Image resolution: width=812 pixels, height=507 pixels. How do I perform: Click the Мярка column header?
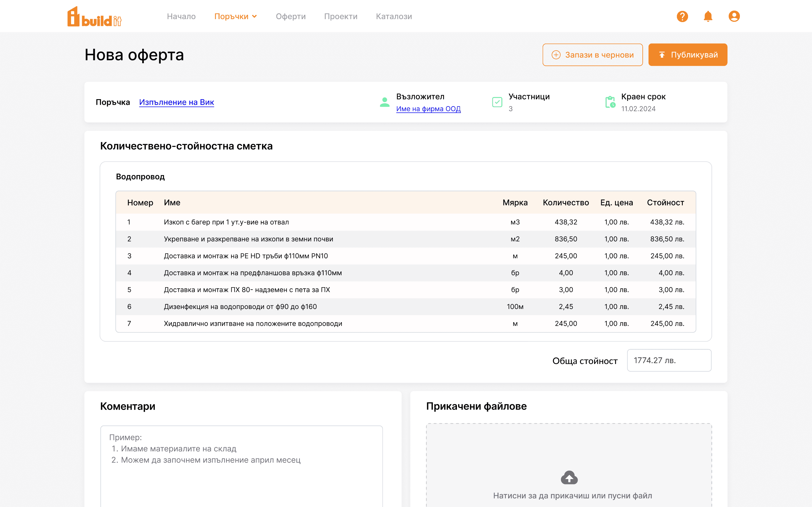(x=515, y=202)
